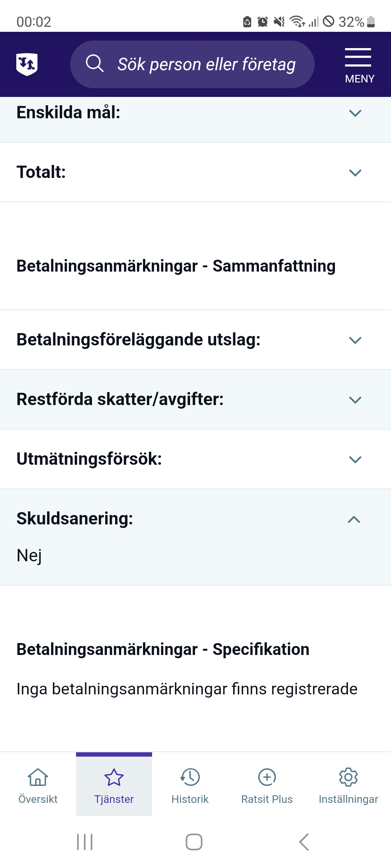Image resolution: width=391 pixels, height=868 pixels.
Task: Expand the Utmätningsförsök chevron
Action: click(x=355, y=459)
